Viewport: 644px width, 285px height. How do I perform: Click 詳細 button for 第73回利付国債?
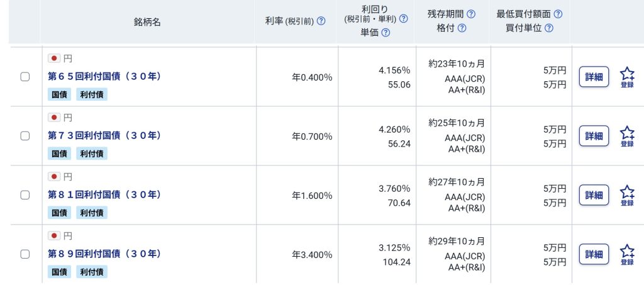(594, 136)
